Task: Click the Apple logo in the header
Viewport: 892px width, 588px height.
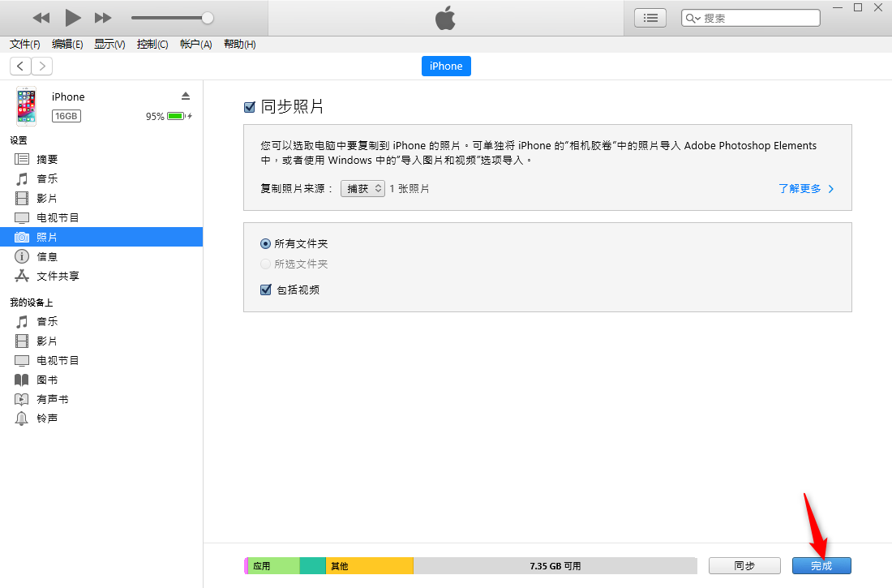Action: pos(445,18)
